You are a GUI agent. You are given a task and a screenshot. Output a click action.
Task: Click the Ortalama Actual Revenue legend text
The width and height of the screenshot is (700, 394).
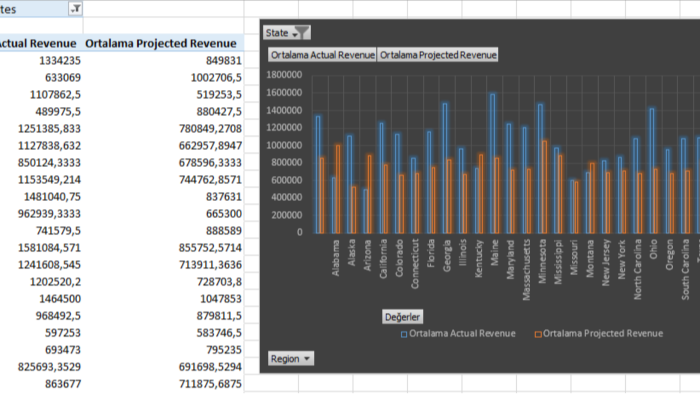point(462,334)
